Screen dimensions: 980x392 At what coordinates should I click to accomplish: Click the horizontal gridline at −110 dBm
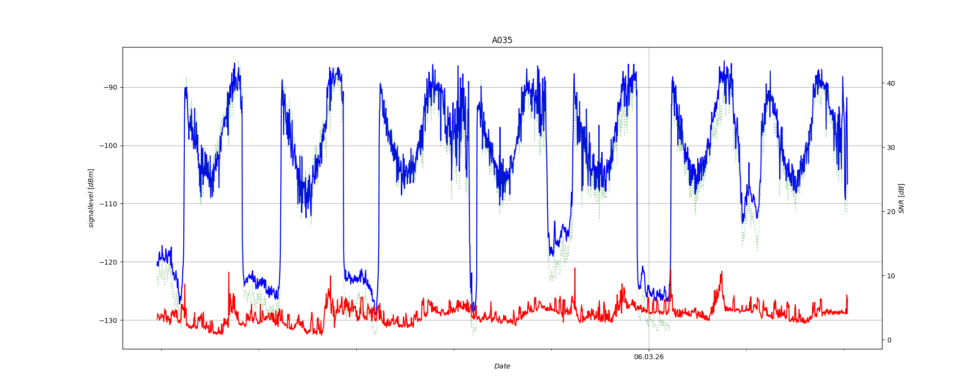392,204
